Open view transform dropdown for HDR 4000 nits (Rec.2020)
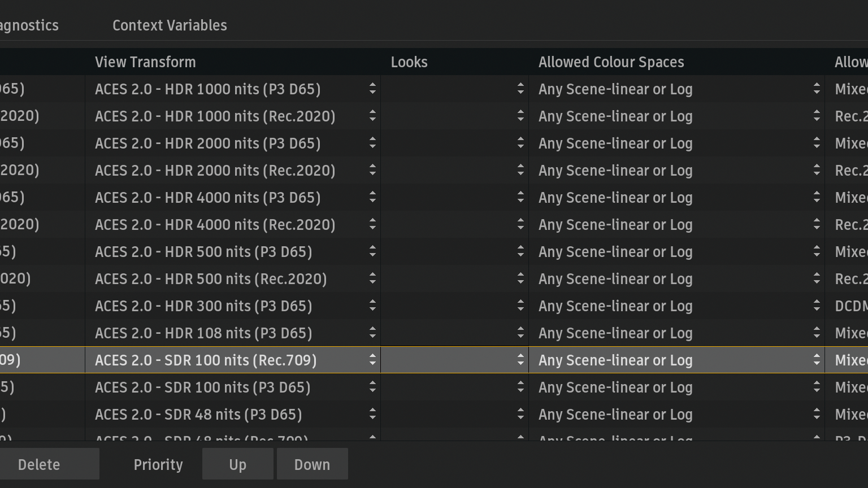868x488 pixels. [233, 225]
